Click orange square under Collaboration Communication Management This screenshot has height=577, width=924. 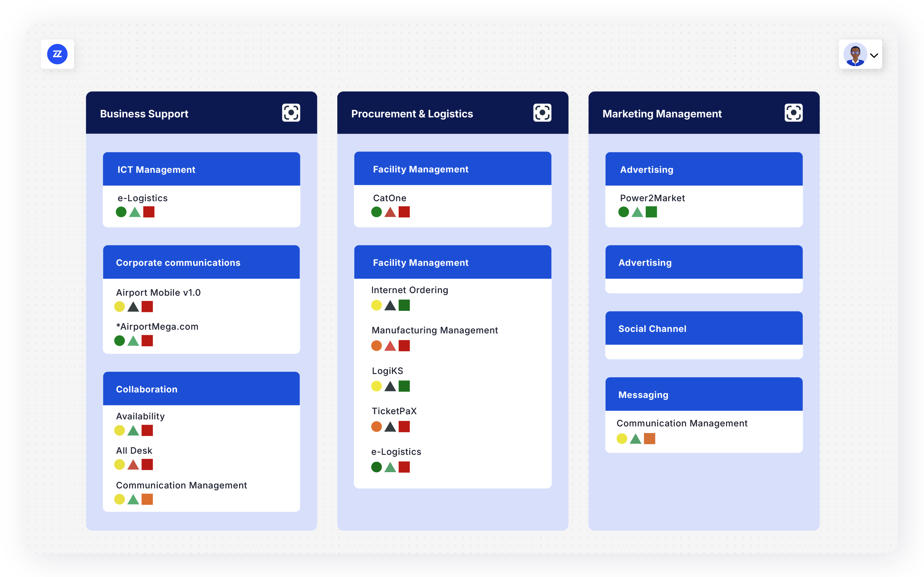(147, 499)
